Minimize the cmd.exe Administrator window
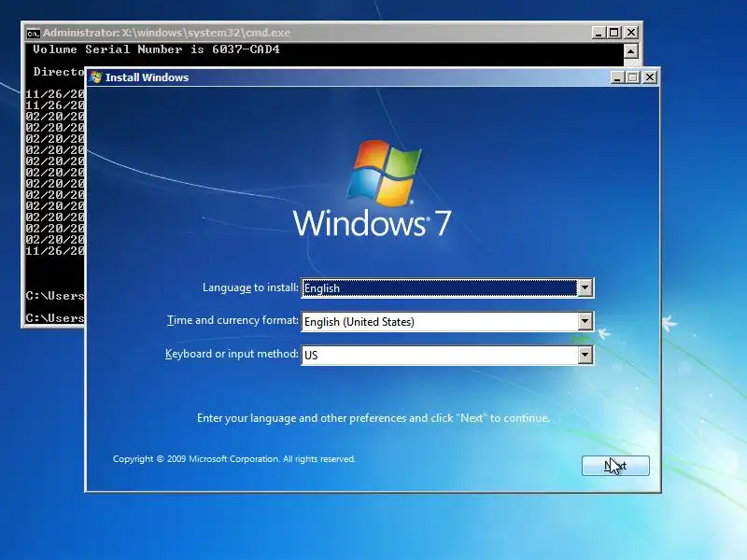Viewport: 747px width, 560px height. (x=599, y=33)
